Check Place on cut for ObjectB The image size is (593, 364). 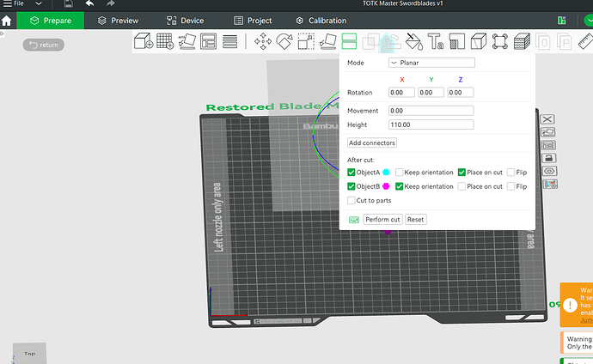coord(462,186)
